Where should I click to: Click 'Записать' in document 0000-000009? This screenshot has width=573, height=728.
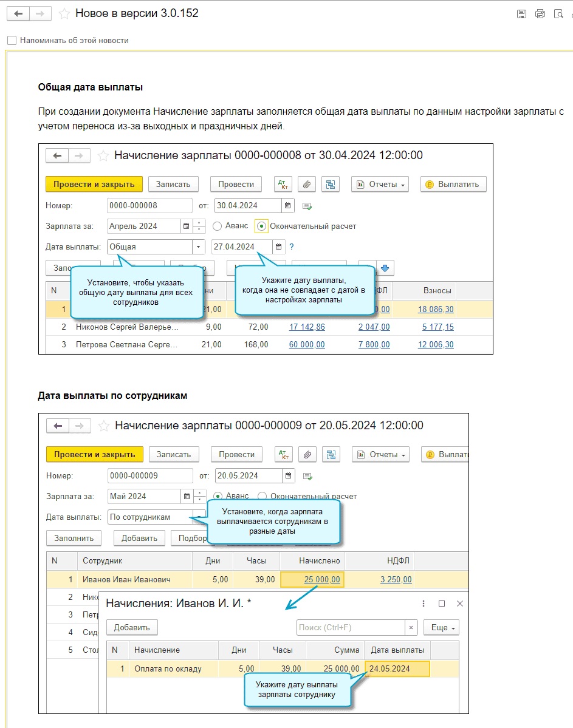(x=173, y=455)
